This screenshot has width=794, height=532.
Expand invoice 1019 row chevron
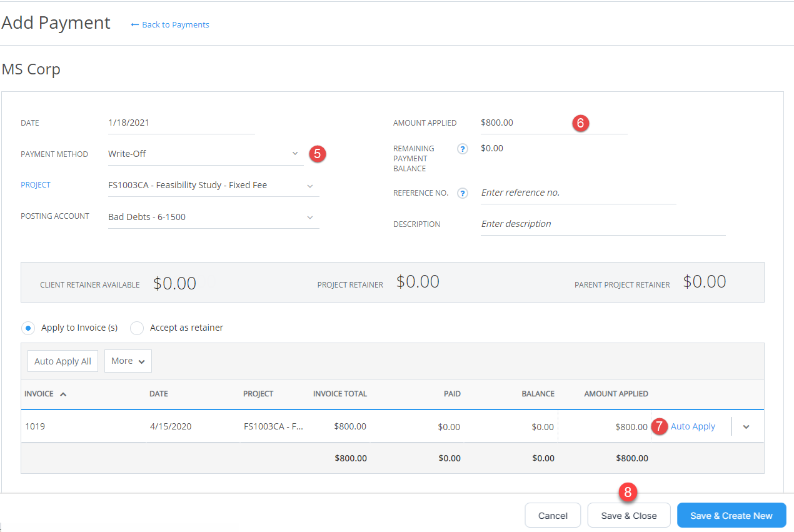(746, 427)
